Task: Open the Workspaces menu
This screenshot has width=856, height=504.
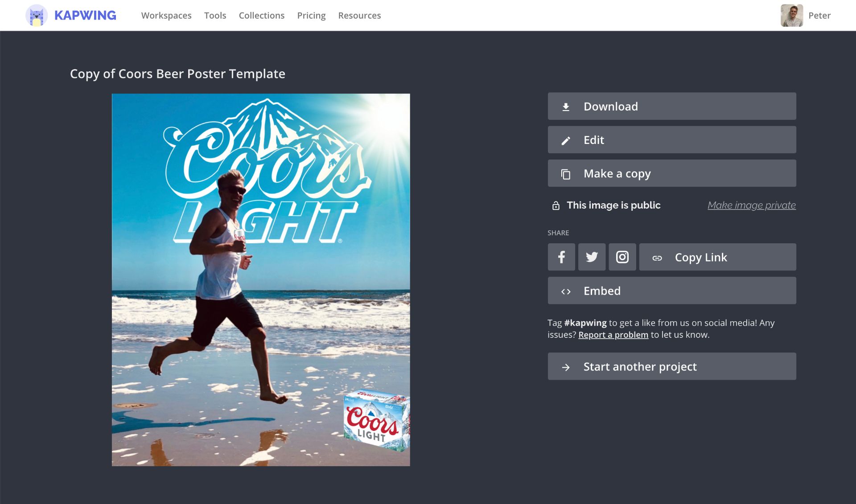Action: pyautogui.click(x=166, y=16)
